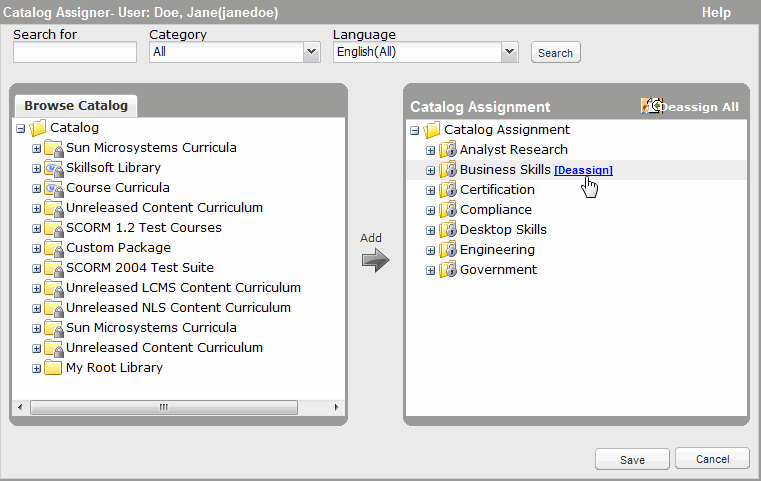The image size is (761, 481).
Task: Expand the Course Curricula node
Action: [36, 188]
